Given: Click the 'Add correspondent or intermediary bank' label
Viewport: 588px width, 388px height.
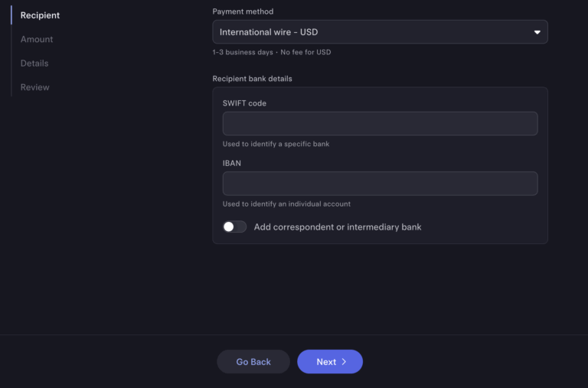Looking at the screenshot, I should (338, 227).
